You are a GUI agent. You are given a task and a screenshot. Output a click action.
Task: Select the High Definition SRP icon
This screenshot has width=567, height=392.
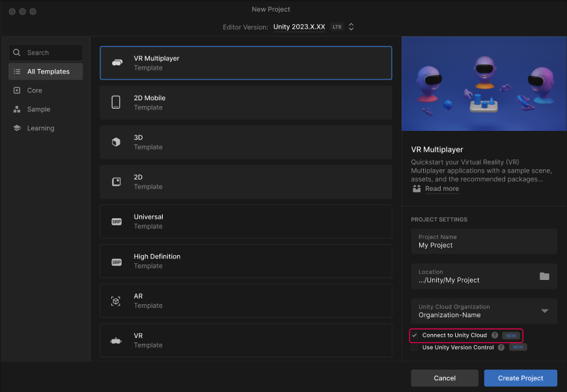pos(117,260)
